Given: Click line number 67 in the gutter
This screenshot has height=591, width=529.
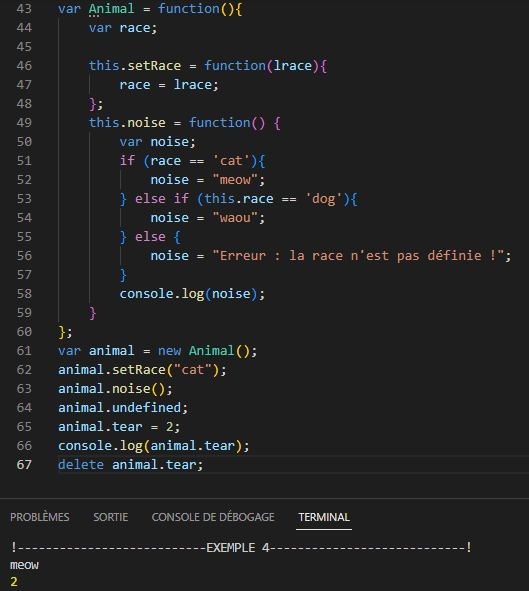Looking at the screenshot, I should pos(24,465).
